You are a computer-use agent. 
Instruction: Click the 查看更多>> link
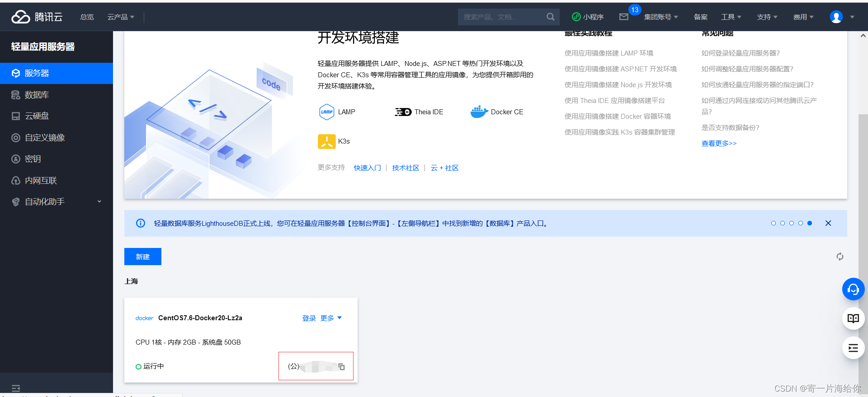(x=719, y=143)
